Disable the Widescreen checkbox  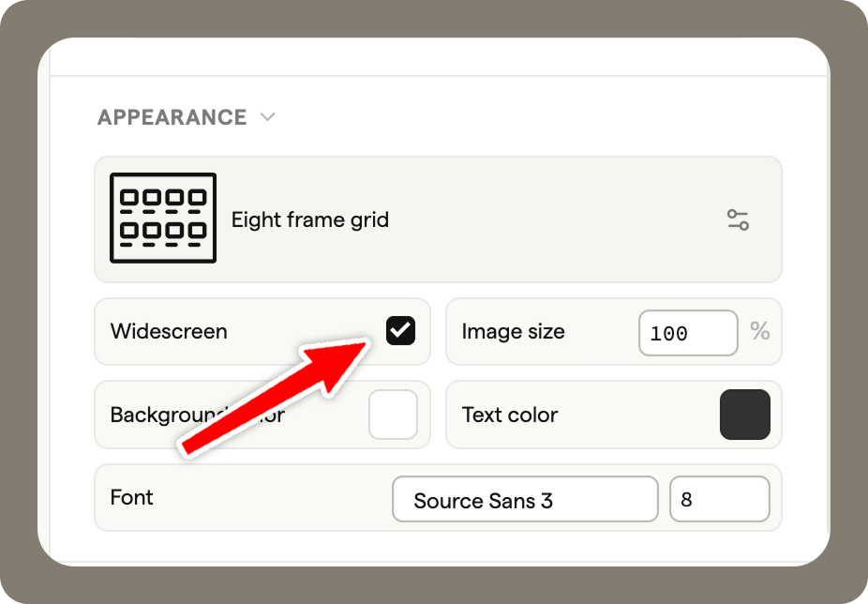coord(401,330)
